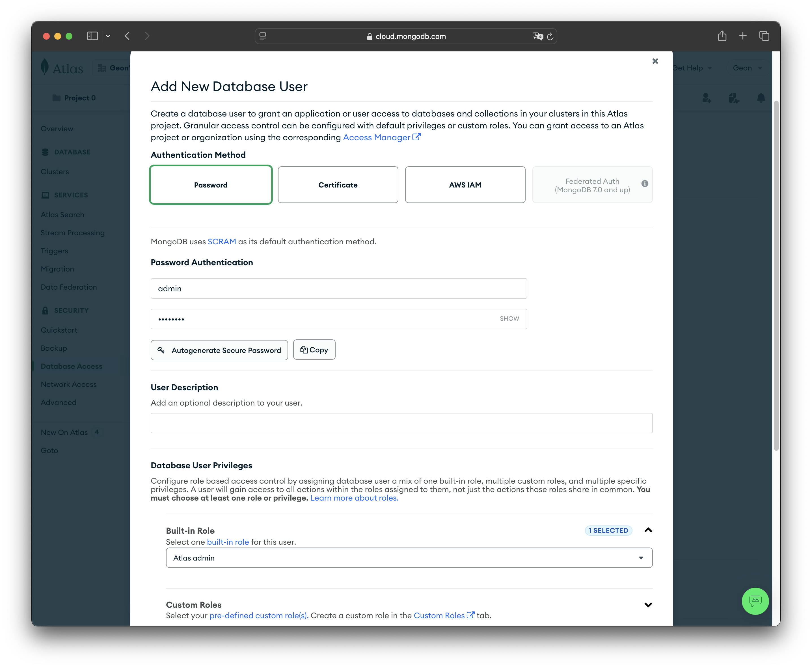Click the new tab plus icon

point(743,36)
